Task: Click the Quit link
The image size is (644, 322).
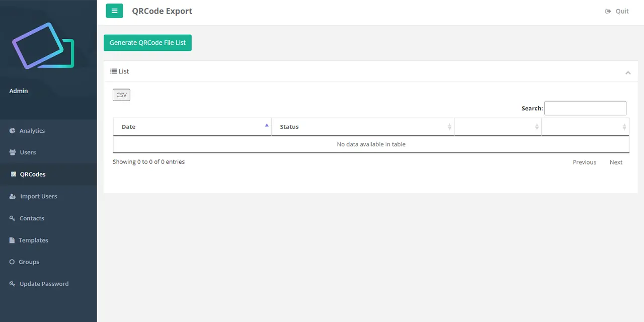Action: pyautogui.click(x=617, y=11)
